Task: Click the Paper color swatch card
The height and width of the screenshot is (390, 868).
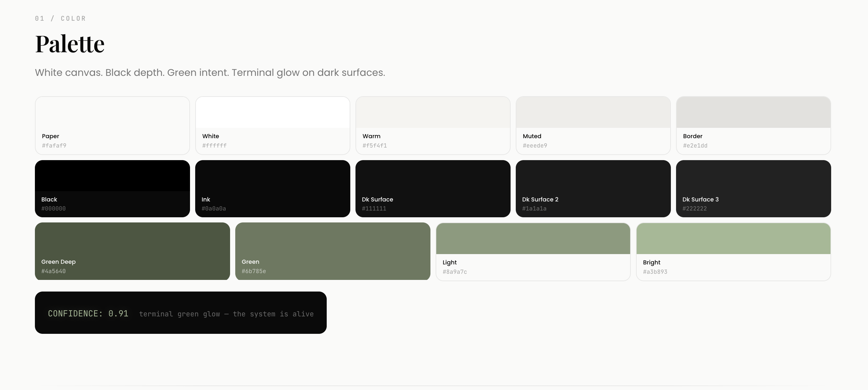Action: (x=112, y=126)
